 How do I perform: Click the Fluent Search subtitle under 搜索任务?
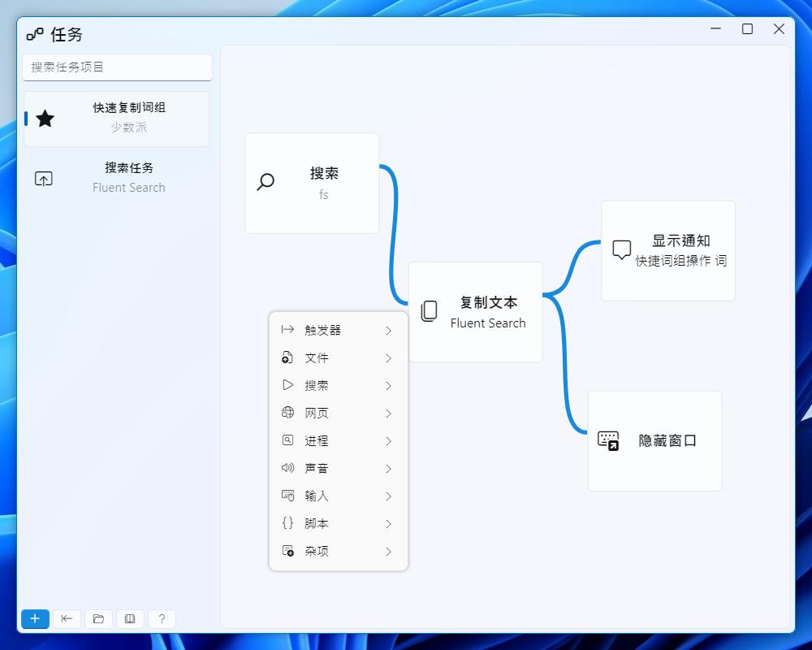129,188
